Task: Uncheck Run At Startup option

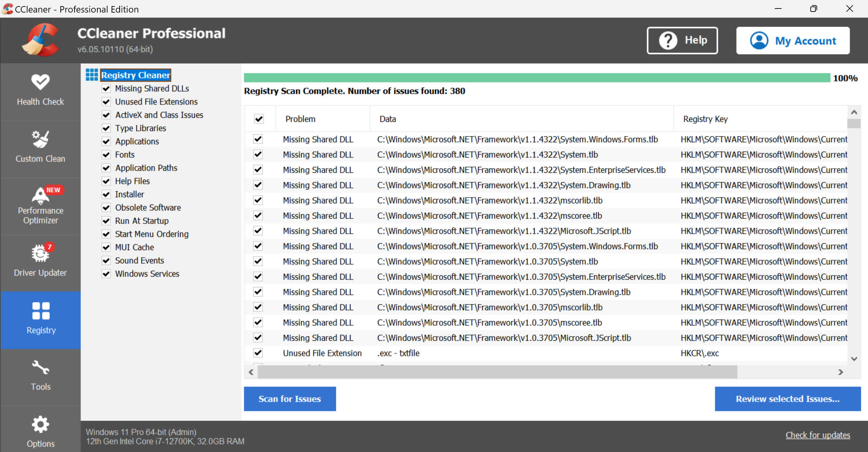Action: click(x=106, y=221)
